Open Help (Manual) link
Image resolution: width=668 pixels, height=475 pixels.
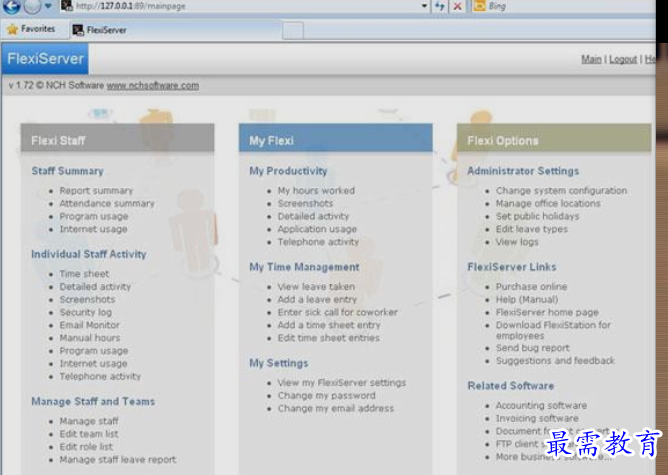click(x=527, y=299)
